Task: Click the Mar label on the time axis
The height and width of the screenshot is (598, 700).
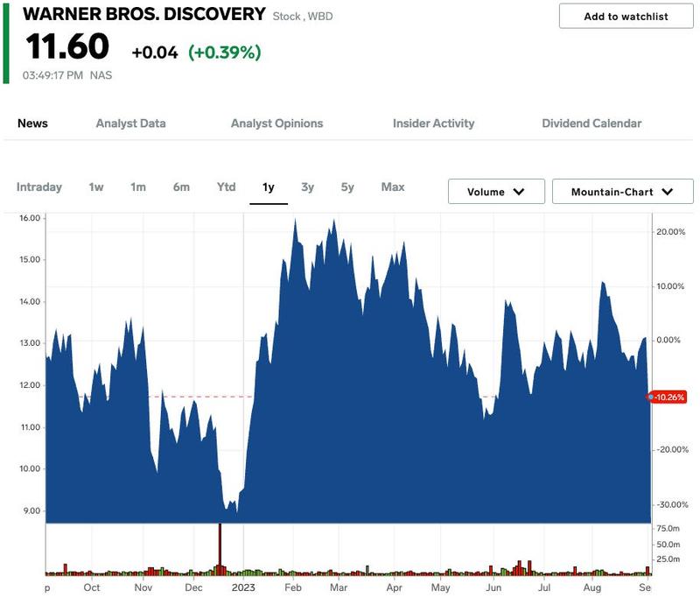Action: pos(339,587)
